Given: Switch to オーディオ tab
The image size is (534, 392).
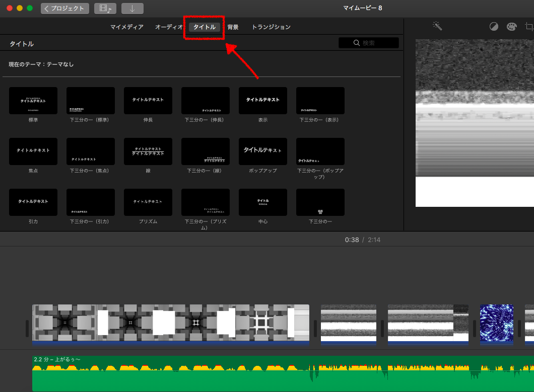Looking at the screenshot, I should pyautogui.click(x=169, y=27).
